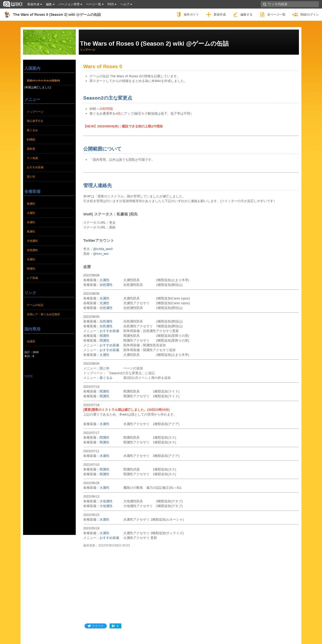Viewport: 322px width, 644px height.
Task: Open 水属性 link in 2022/05/23 entry
Action: pos(104,520)
